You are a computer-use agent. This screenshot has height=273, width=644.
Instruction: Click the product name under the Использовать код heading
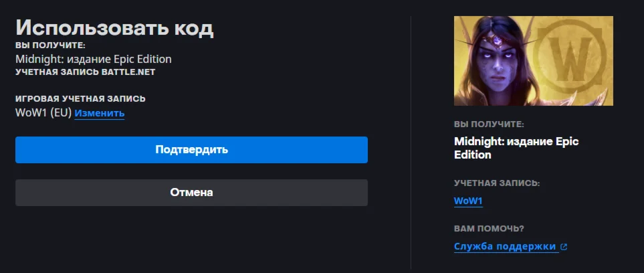point(93,59)
